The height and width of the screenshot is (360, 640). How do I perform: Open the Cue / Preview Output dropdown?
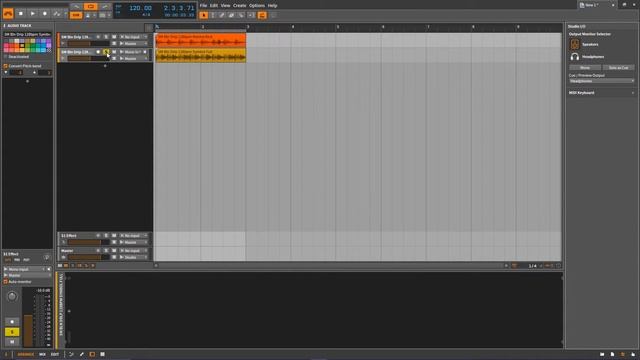coord(602,81)
